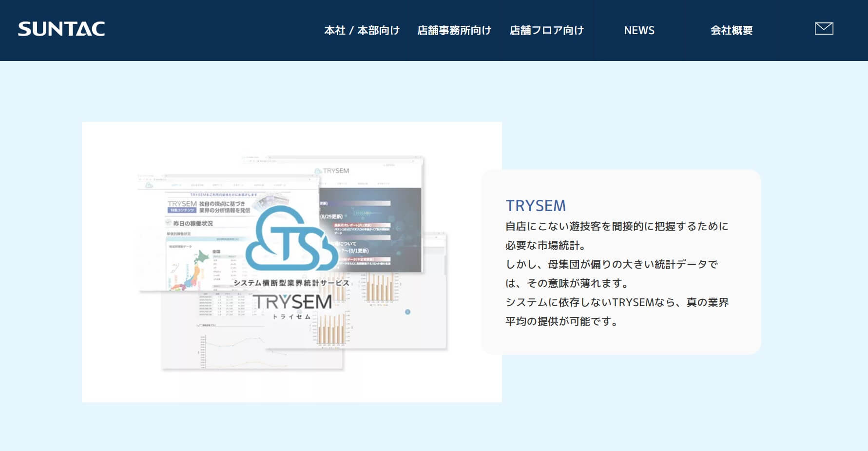Click the TRYSEM product image
This screenshot has height=451, width=868.
292,262
